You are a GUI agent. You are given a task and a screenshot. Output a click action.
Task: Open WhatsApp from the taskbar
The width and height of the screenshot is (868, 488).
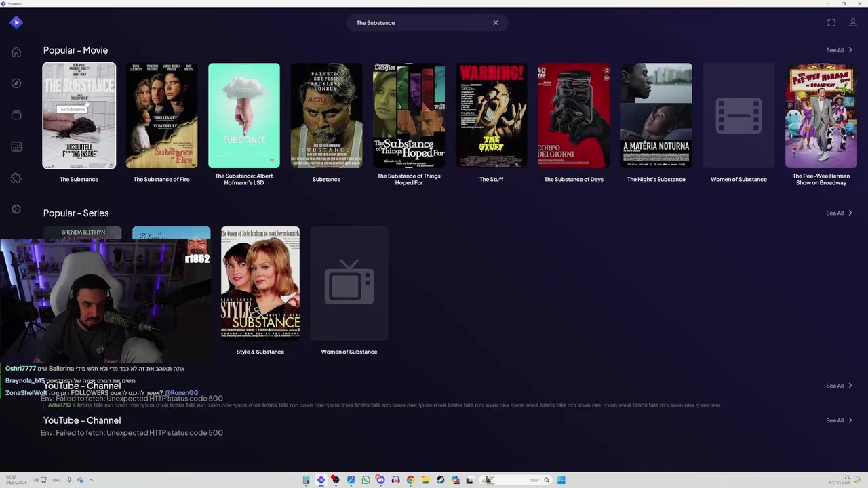(x=366, y=480)
